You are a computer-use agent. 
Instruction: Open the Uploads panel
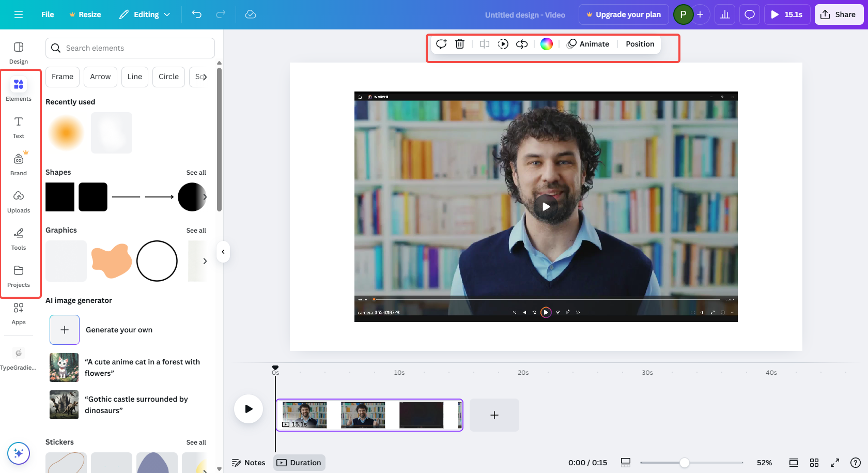[x=19, y=201]
